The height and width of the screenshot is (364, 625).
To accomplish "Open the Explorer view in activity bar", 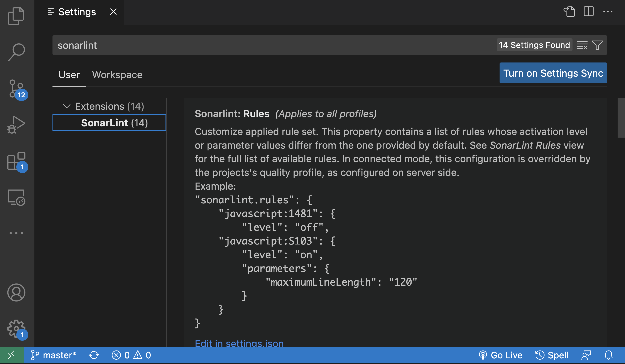I will pos(16,16).
